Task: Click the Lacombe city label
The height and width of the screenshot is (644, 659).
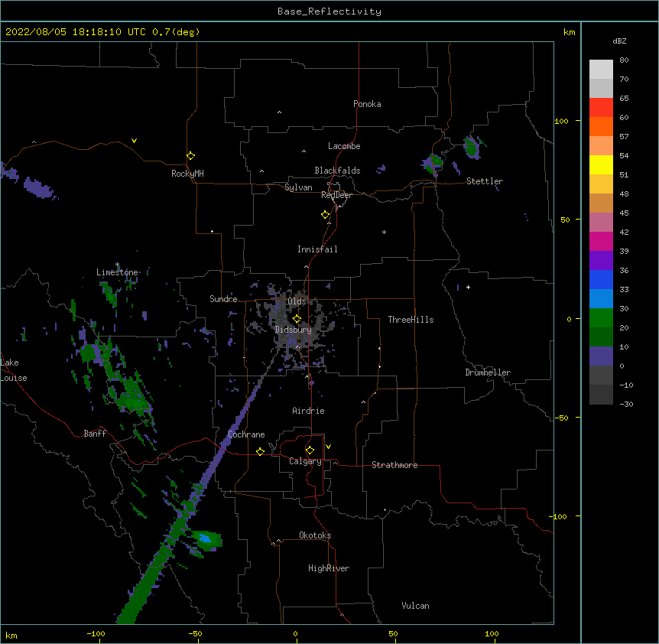Action: 344,146
